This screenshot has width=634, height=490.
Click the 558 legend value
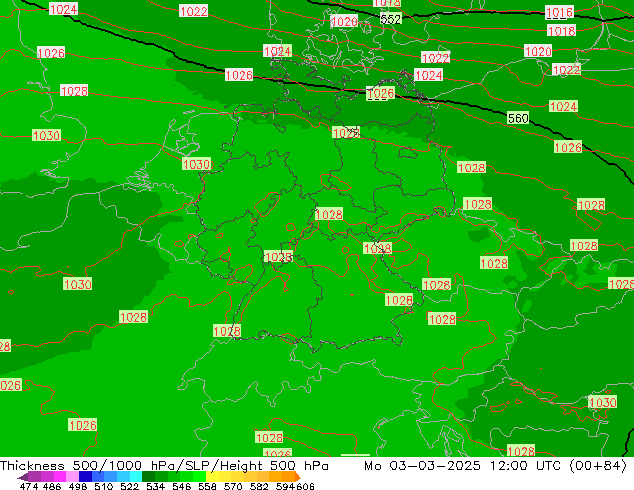click(207, 486)
